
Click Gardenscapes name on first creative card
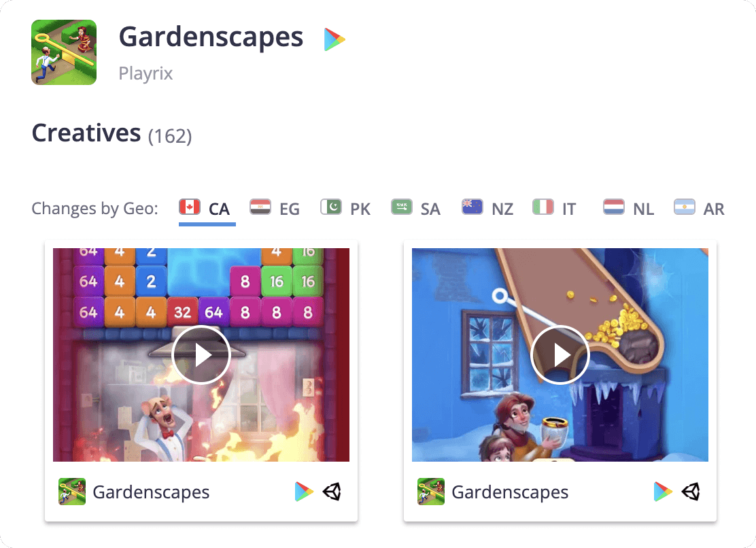pyautogui.click(x=151, y=492)
